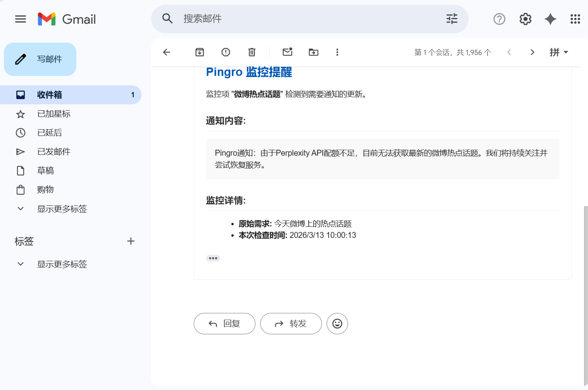Click the 通知内容: heading

point(226,121)
